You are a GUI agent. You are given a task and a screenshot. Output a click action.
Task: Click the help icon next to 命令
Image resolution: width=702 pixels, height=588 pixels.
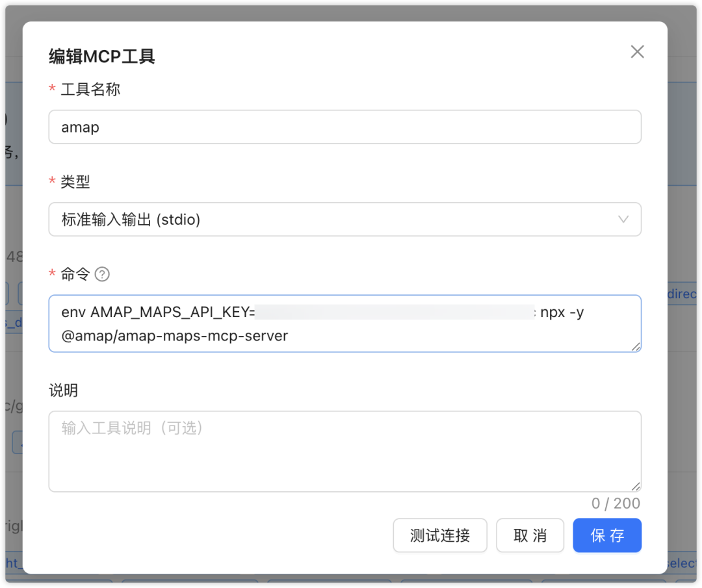tap(102, 274)
